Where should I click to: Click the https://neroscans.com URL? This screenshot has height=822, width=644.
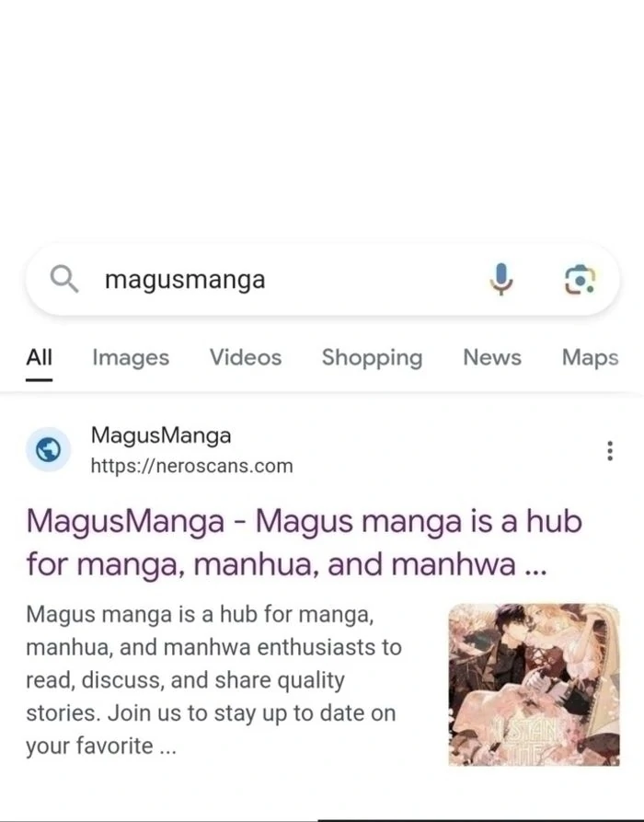[191, 466]
